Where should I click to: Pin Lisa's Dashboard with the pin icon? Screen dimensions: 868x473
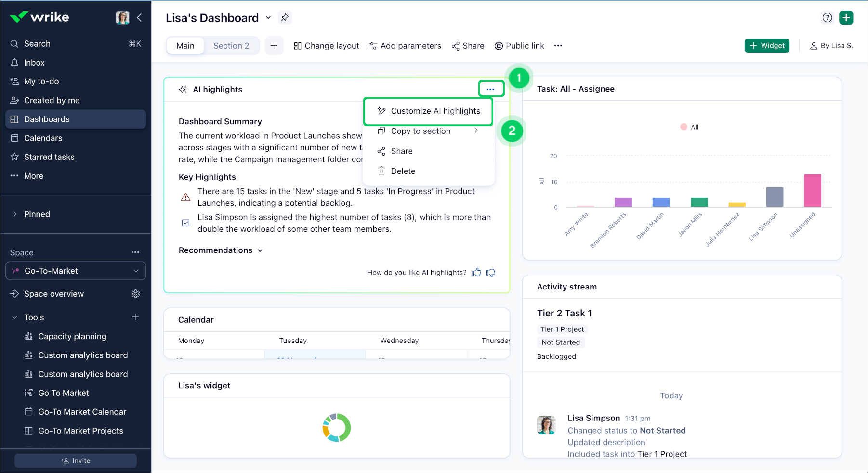[285, 18]
